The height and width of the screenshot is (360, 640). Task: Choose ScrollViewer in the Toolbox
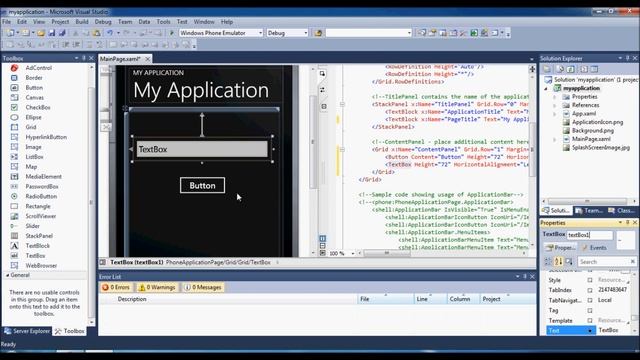pyautogui.click(x=40, y=216)
